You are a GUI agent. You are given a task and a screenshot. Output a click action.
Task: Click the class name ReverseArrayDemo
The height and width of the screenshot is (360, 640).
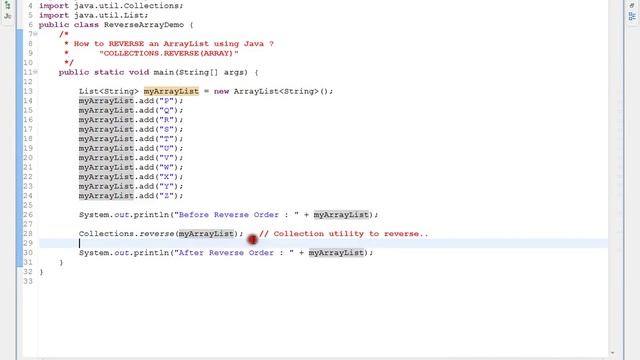click(144, 25)
